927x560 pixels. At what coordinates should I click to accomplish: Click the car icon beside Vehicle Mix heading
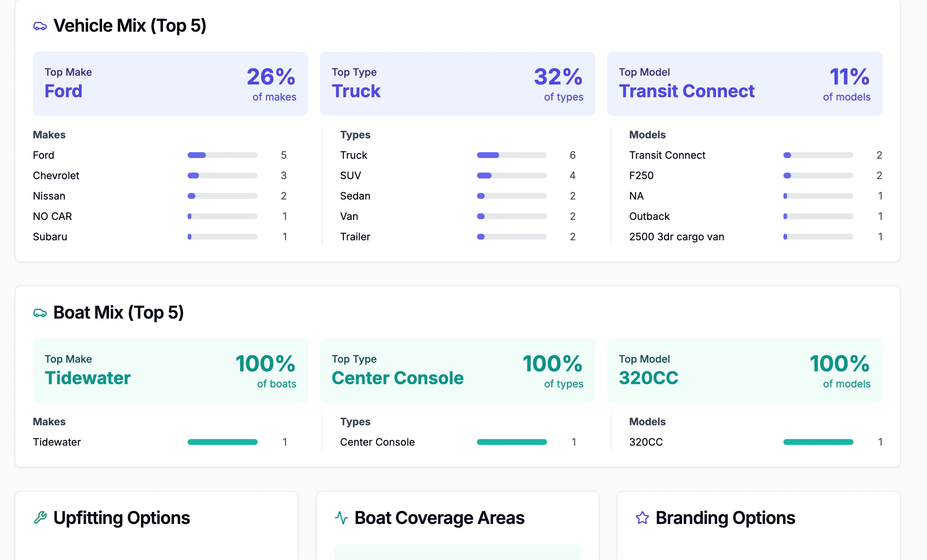40,26
